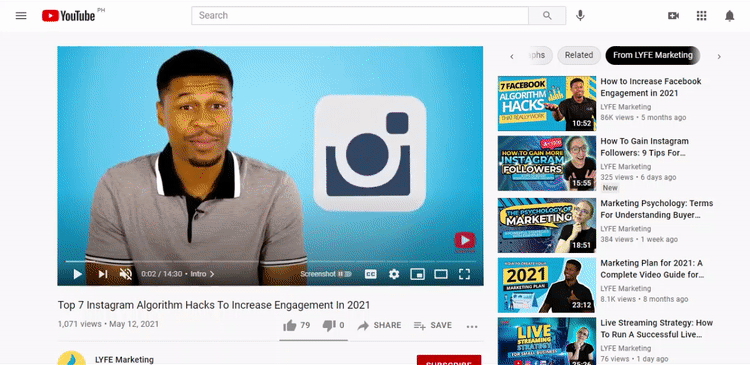Toggle closed captions (CC)

[x=370, y=274]
